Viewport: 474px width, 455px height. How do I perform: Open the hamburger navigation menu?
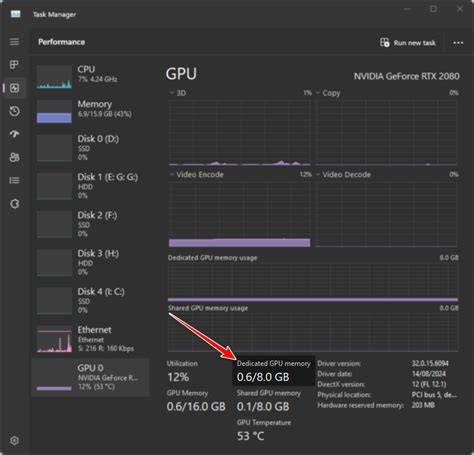click(x=14, y=42)
